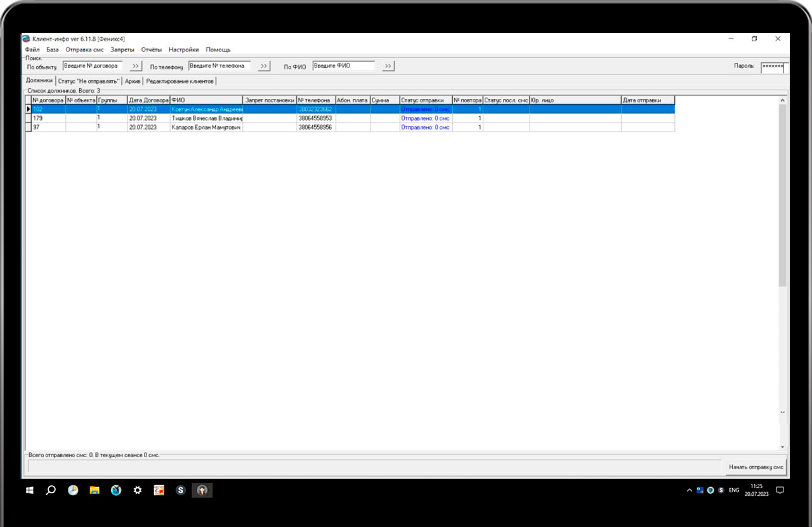
Task: Click the Windows Start button
Action: [x=29, y=490]
